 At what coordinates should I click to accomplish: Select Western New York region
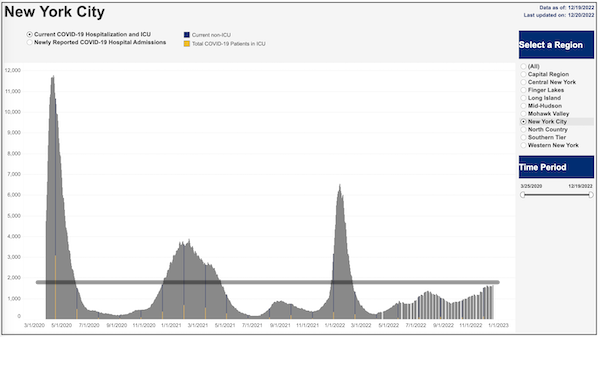click(523, 145)
